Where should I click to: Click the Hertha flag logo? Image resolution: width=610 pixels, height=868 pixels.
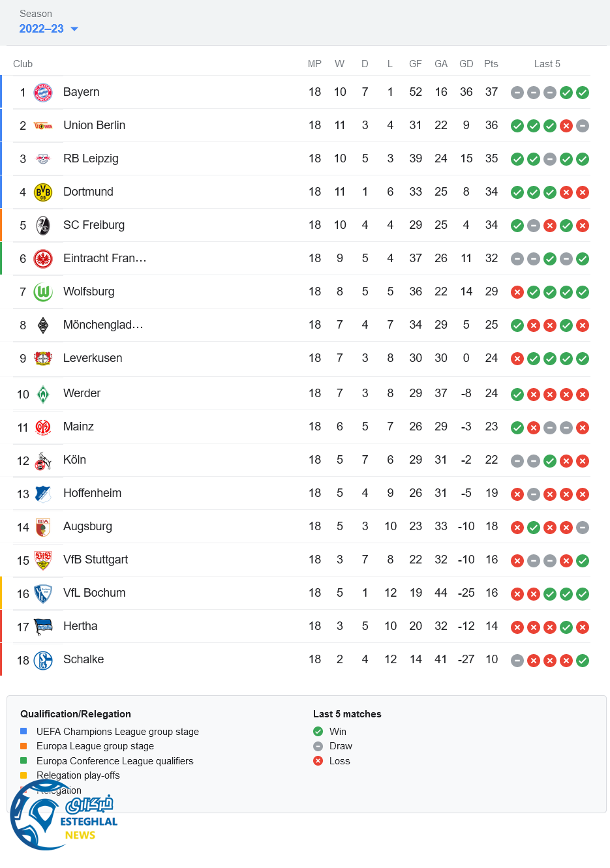[x=43, y=627]
